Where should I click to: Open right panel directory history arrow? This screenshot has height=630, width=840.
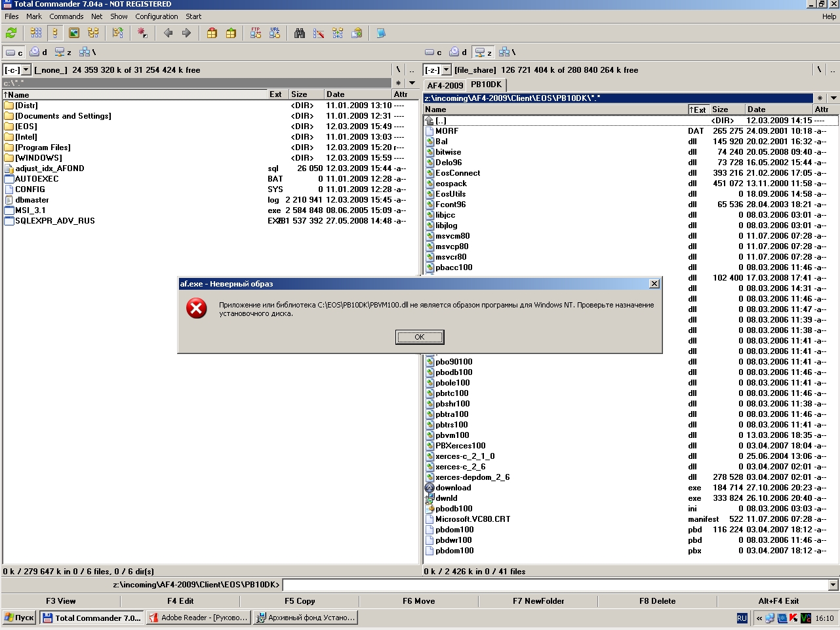coord(833,98)
